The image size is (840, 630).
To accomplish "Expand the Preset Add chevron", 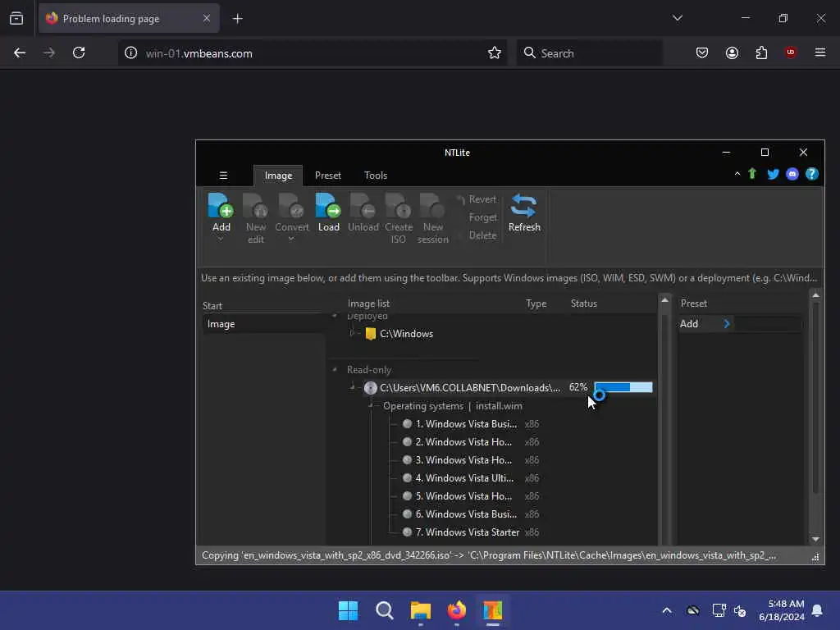I will pos(727,323).
